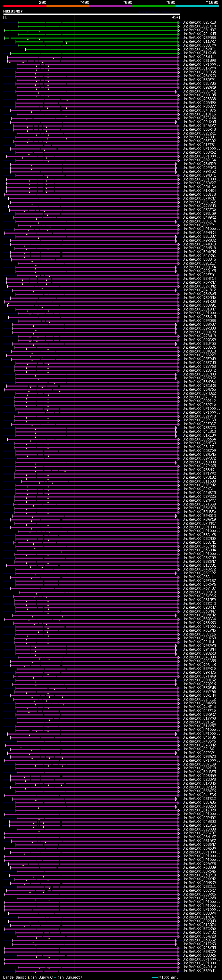Select hit UniRef100_A8AV19
This screenshot has width=222, height=980.
199,520
